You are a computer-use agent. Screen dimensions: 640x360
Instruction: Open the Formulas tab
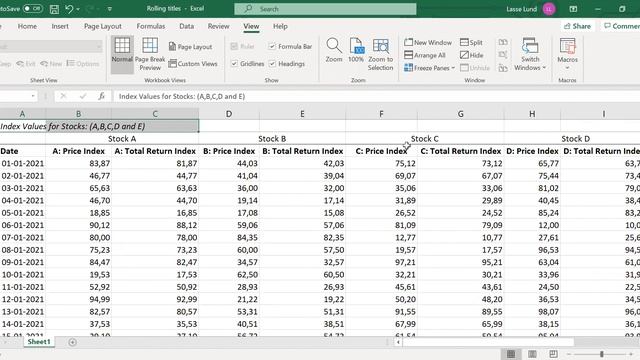point(151,26)
